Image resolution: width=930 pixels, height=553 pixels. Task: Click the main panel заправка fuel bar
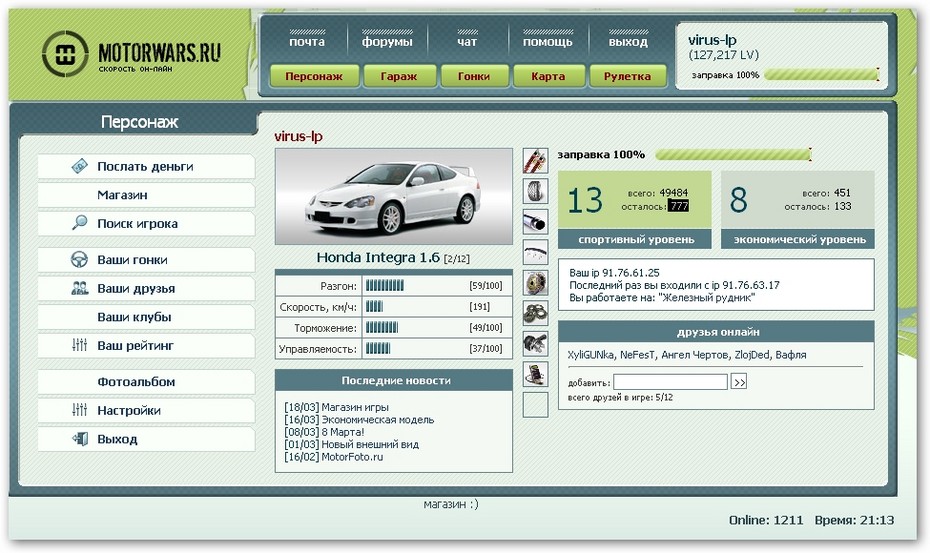click(x=733, y=155)
